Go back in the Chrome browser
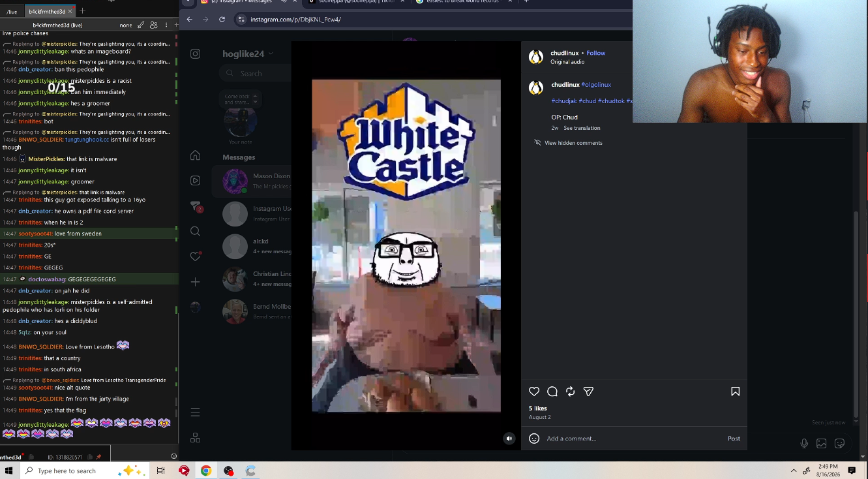The height and width of the screenshot is (479, 868). point(189,20)
